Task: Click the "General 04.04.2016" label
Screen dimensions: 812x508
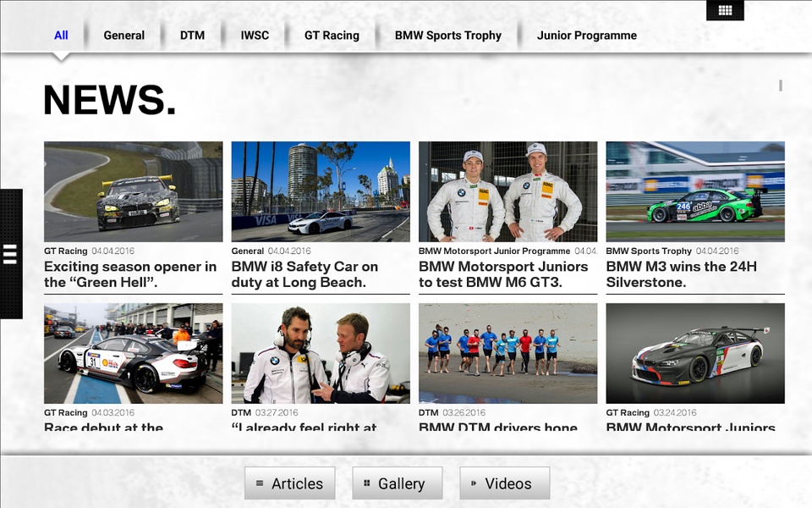Action: (272, 251)
